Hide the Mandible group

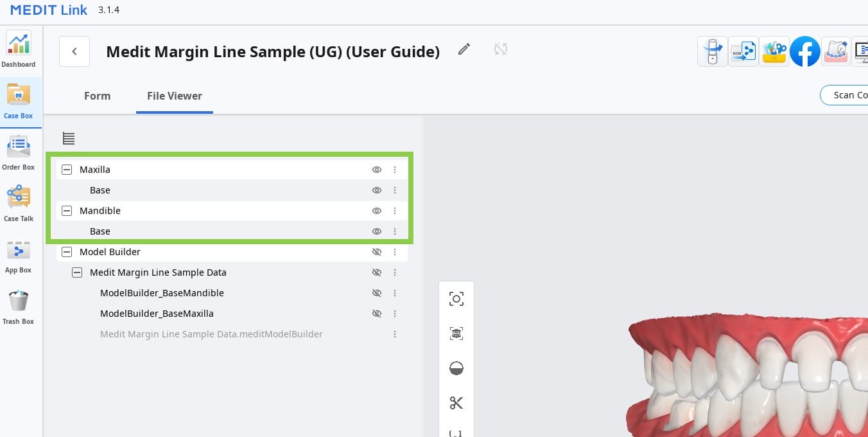377,211
